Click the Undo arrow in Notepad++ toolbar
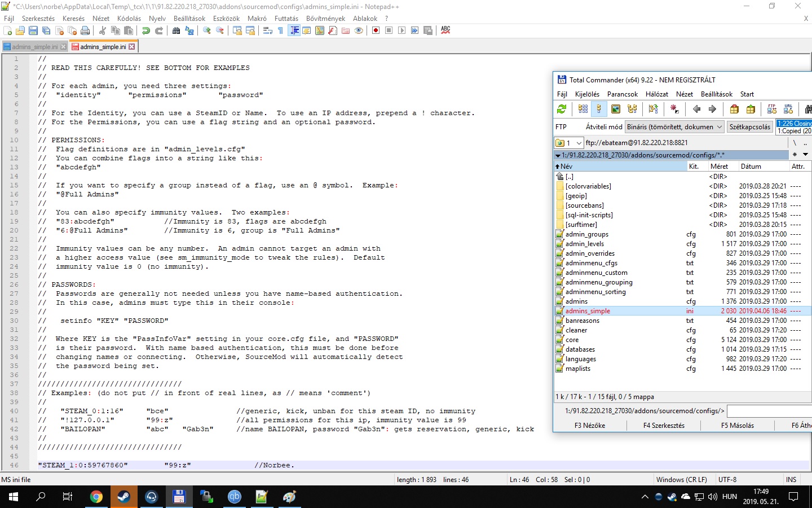812x508 pixels. click(146, 30)
